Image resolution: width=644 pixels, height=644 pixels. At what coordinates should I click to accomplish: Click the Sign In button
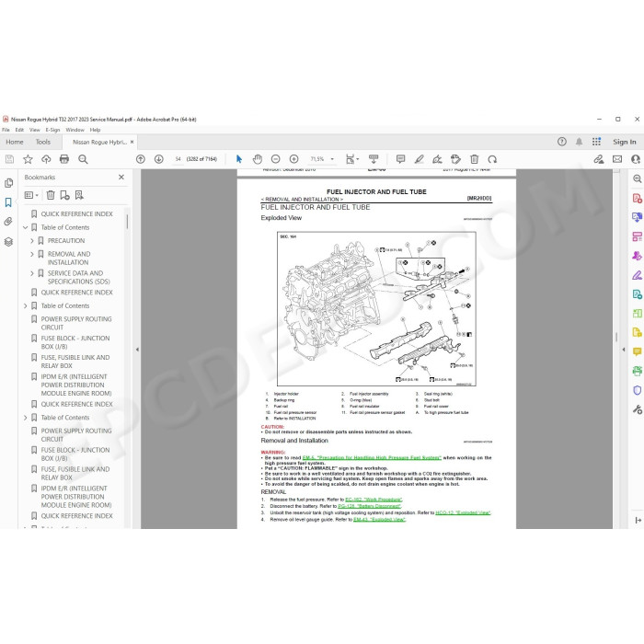pyautogui.click(x=625, y=142)
